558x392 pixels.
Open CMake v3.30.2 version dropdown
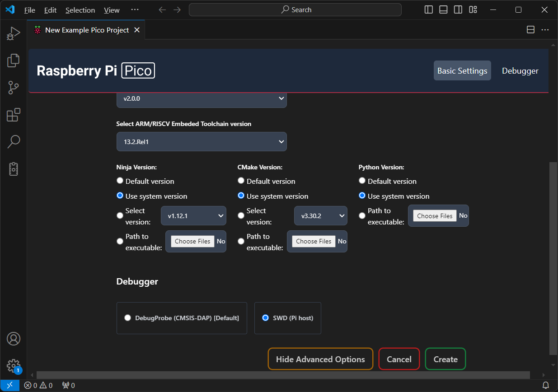[321, 216]
